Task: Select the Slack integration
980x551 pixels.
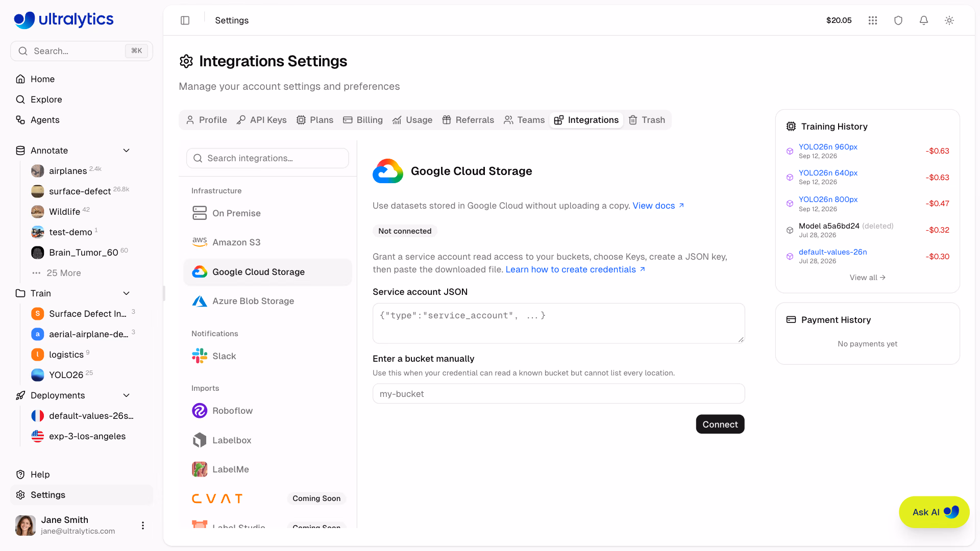Action: pos(267,356)
